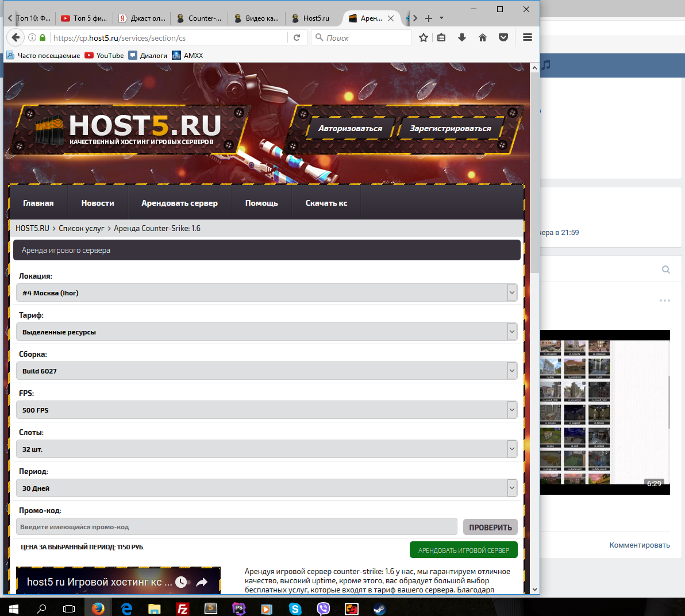Click the Pocket icon in toolbar
685x616 pixels.
(503, 37)
